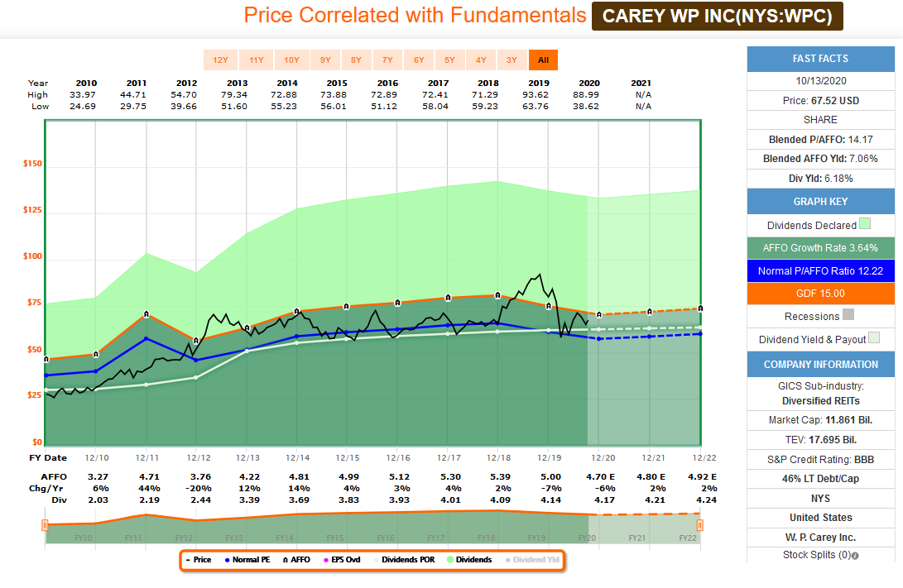Enable the Dividend Yld legend item
Screen dimensions: 903x588
(x=532, y=560)
